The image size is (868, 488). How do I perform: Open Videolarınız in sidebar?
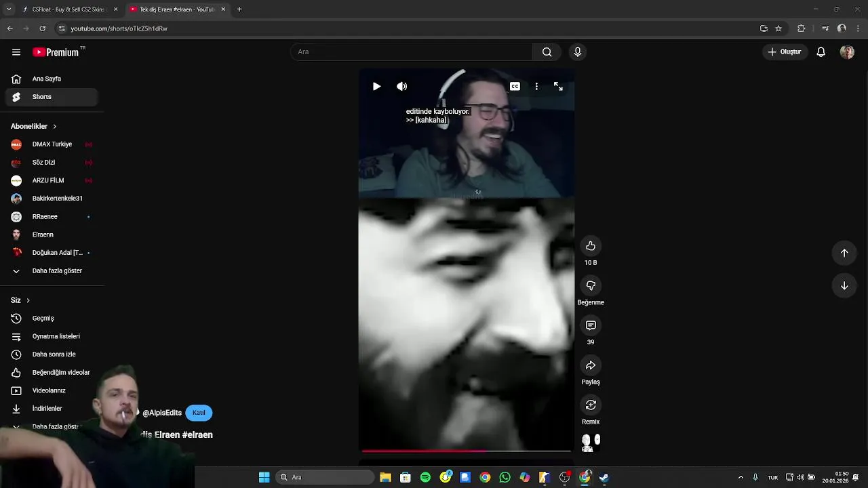(52, 390)
